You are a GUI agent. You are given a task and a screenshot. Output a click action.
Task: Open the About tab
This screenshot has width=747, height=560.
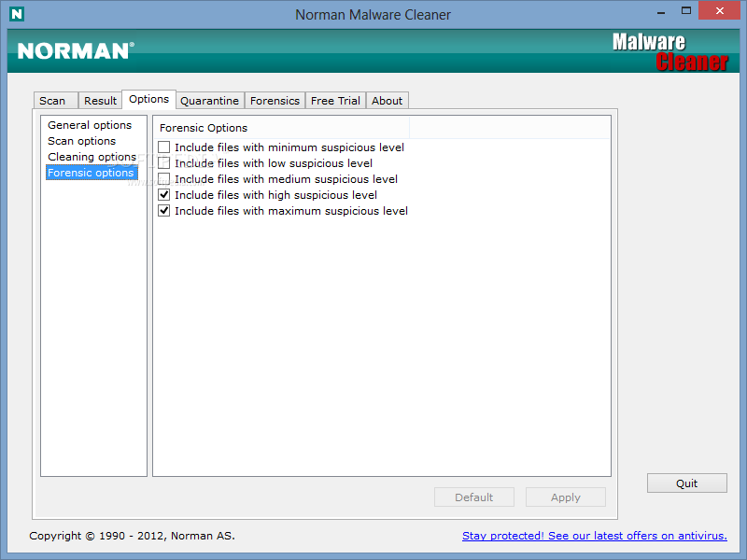point(387,101)
